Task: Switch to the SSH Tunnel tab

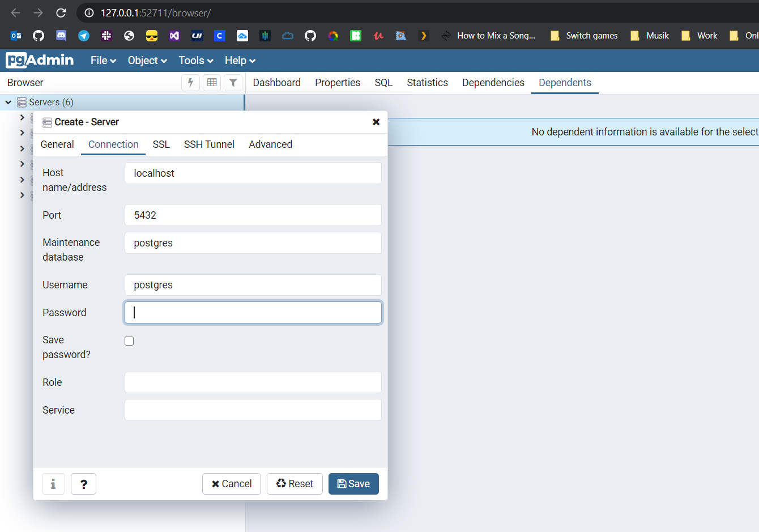Action: [209, 144]
